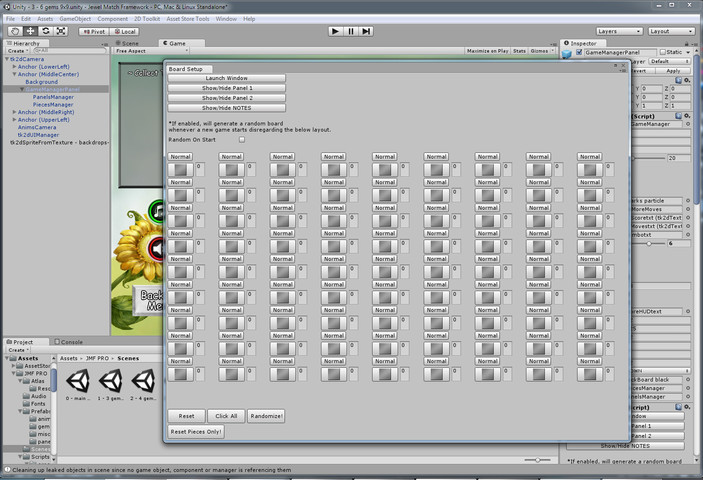Open the Layers dropdown
This screenshot has width=703, height=480.
(620, 31)
